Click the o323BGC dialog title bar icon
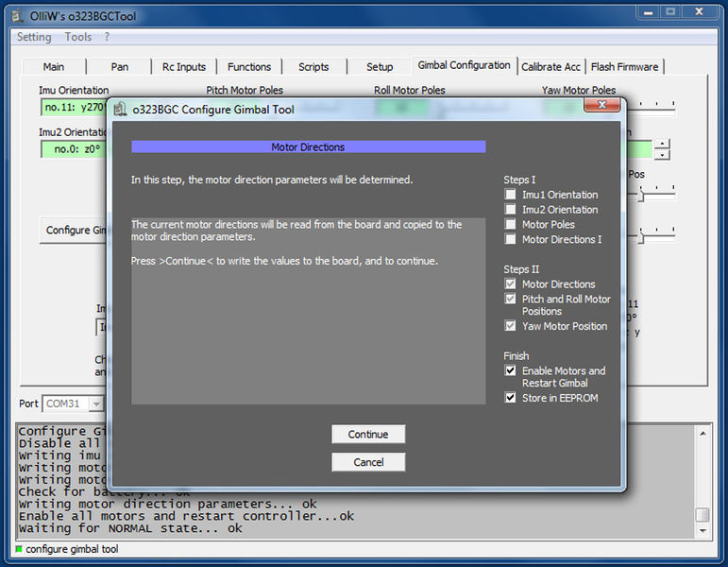Viewport: 728px width, 567px height. point(120,110)
